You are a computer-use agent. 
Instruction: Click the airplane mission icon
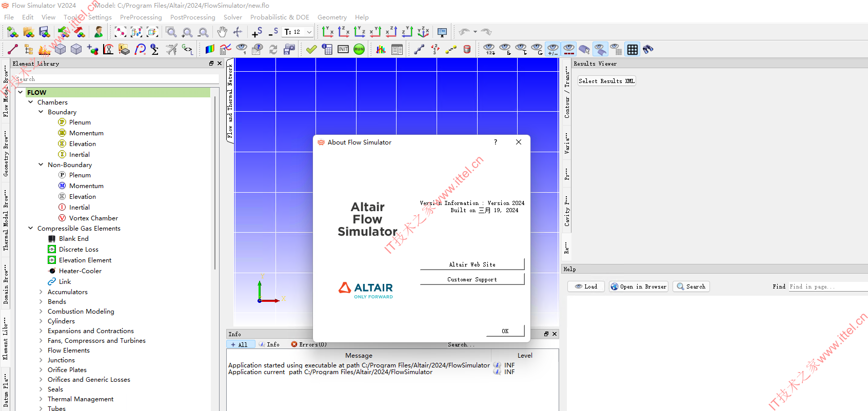[172, 49]
